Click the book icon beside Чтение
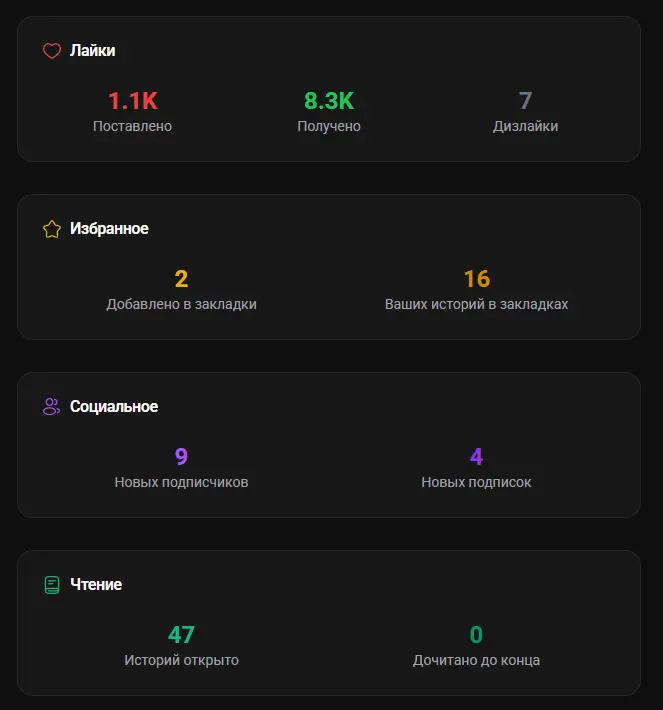 coord(52,585)
